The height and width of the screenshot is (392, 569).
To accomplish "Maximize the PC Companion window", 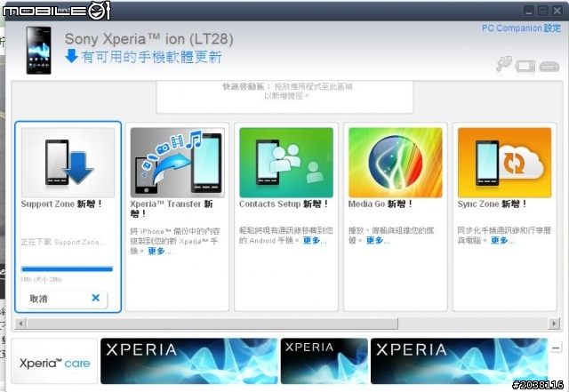I will tap(543, 11).
